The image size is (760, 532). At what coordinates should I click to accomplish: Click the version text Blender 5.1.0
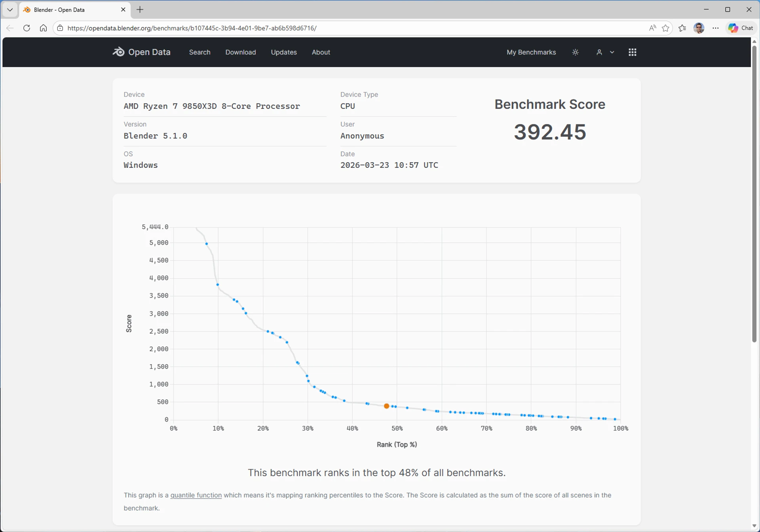pyautogui.click(x=155, y=136)
